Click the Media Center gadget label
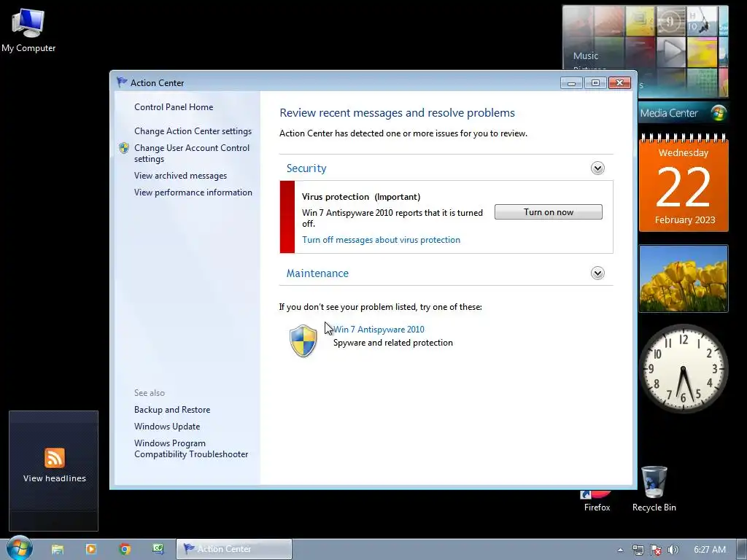The image size is (747, 560). click(x=669, y=113)
